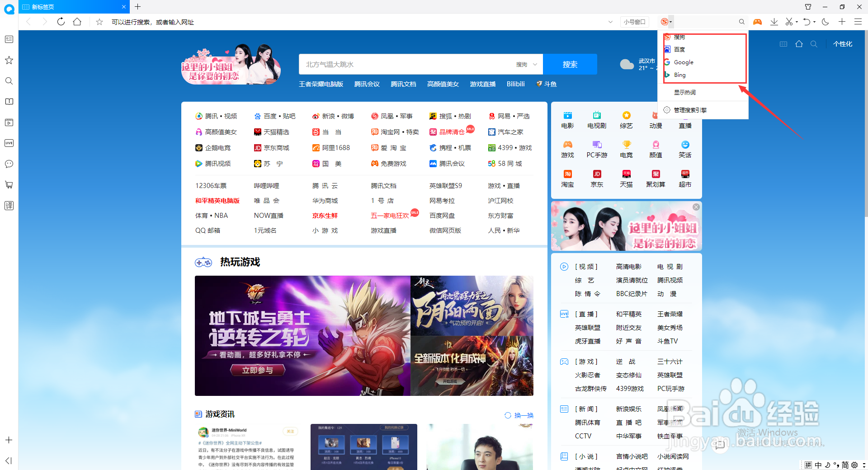Open favorites star in left sidebar
Image resolution: width=868 pixels, height=470 pixels.
point(9,60)
